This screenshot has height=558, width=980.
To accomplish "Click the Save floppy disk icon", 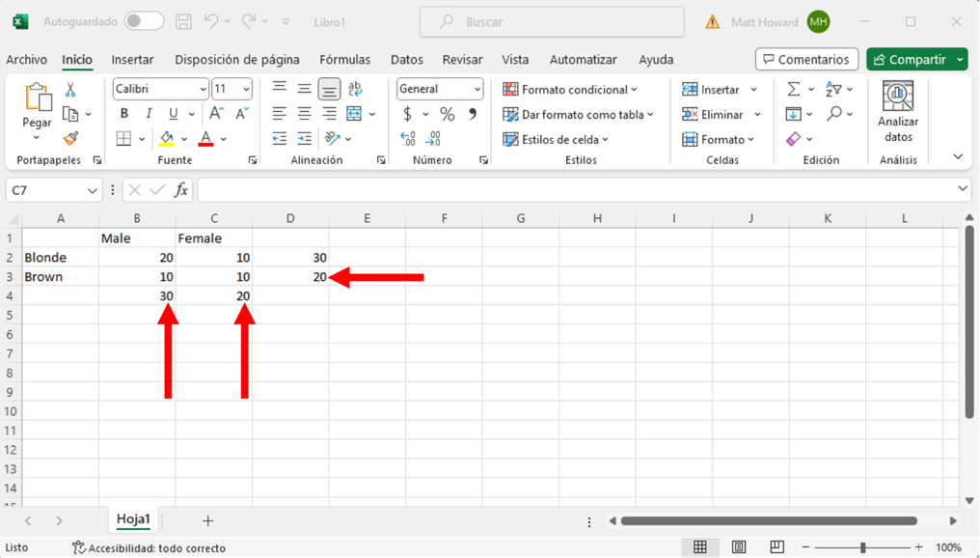I will point(183,21).
